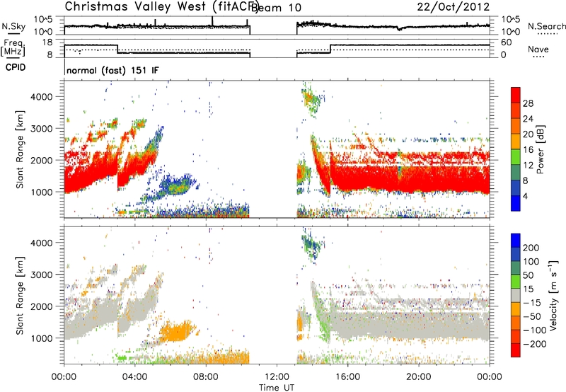Click the '12' label on Power colorbar

[528, 166]
